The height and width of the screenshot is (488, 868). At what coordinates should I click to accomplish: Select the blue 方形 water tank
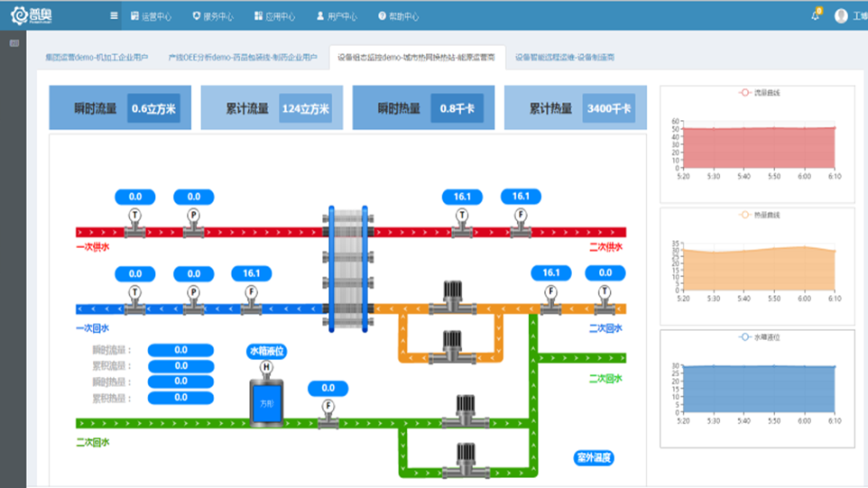[266, 403]
